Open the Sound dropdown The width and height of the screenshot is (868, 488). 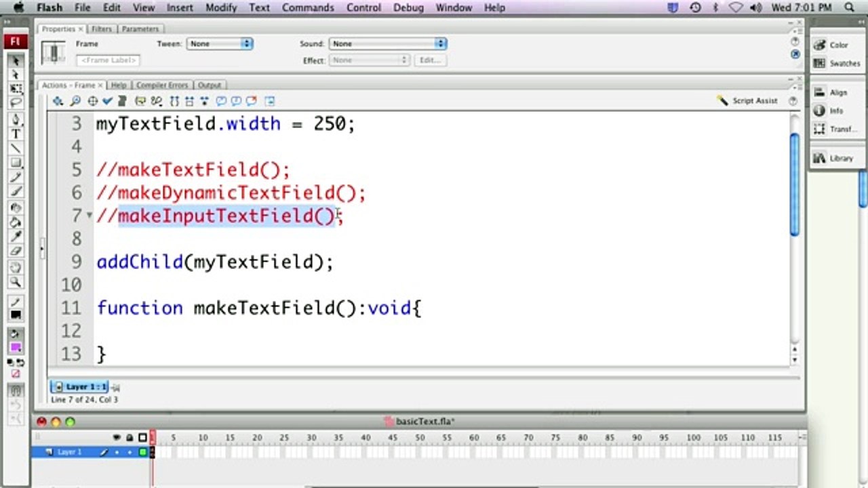(388, 43)
